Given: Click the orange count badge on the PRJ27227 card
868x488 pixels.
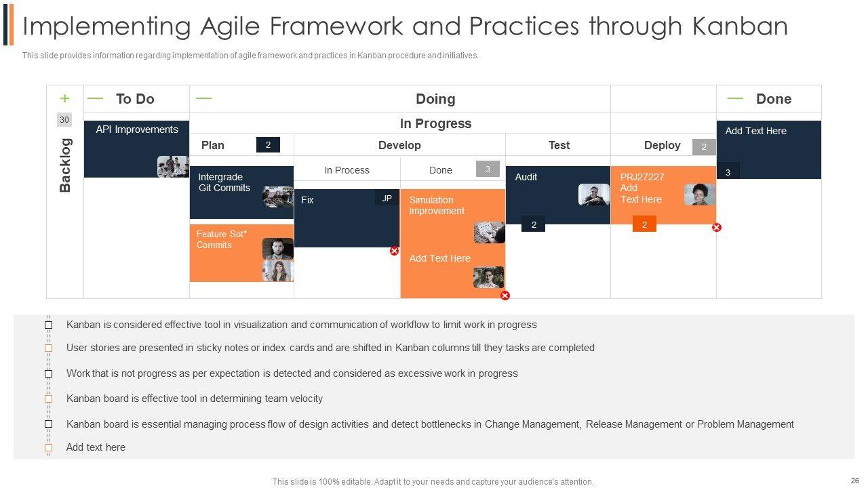Looking at the screenshot, I should point(644,224).
